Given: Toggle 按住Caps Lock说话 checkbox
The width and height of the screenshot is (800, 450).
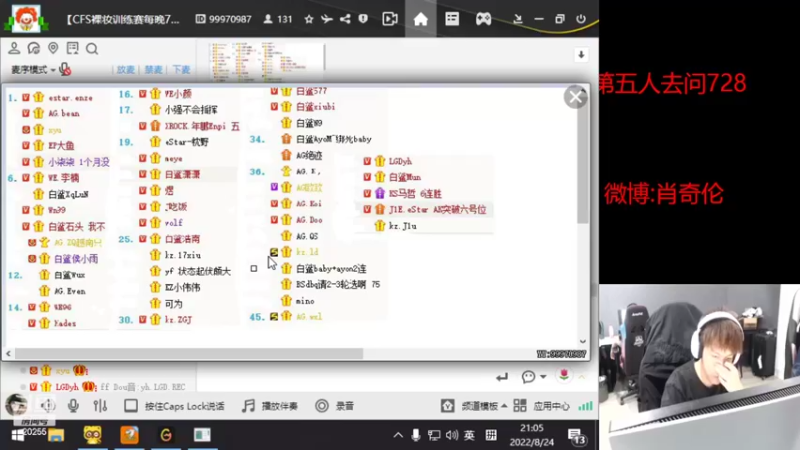Looking at the screenshot, I should pyautogui.click(x=131, y=406).
